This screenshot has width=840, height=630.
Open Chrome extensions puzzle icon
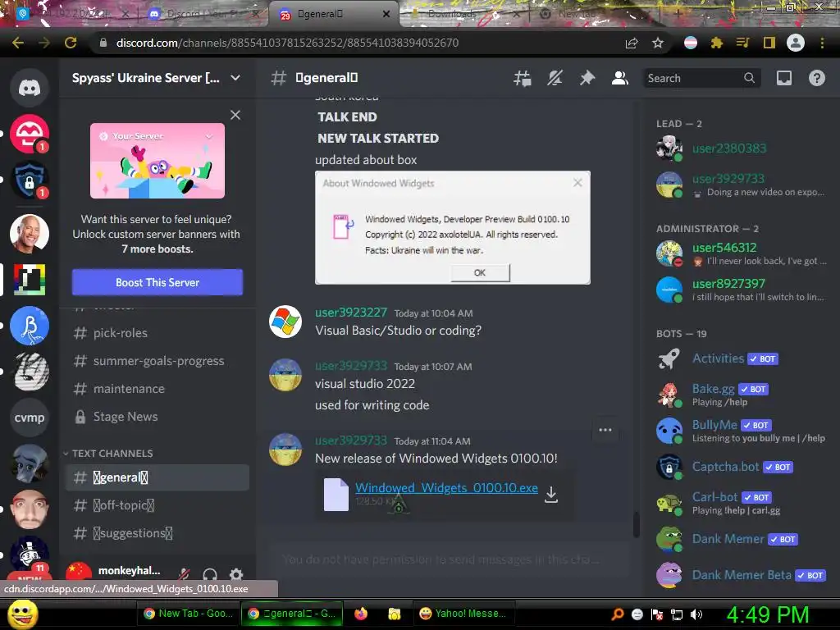tap(716, 43)
